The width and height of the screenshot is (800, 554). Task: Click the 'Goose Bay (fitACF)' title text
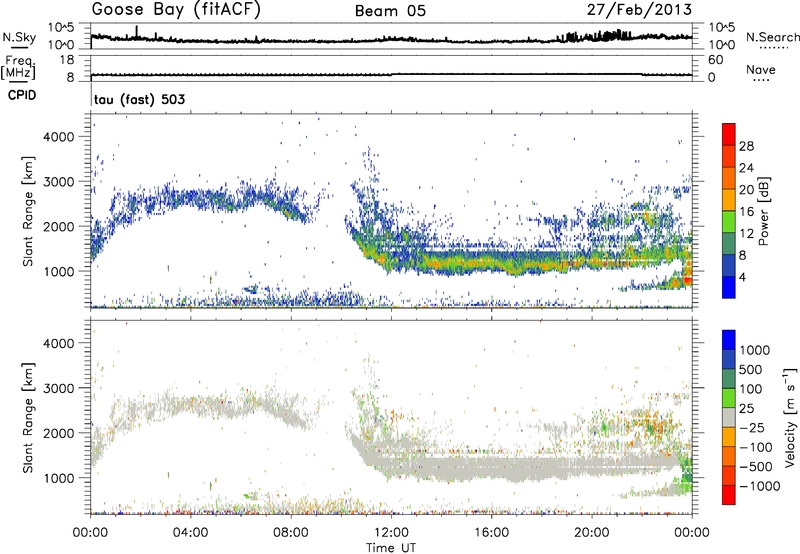pos(176,9)
